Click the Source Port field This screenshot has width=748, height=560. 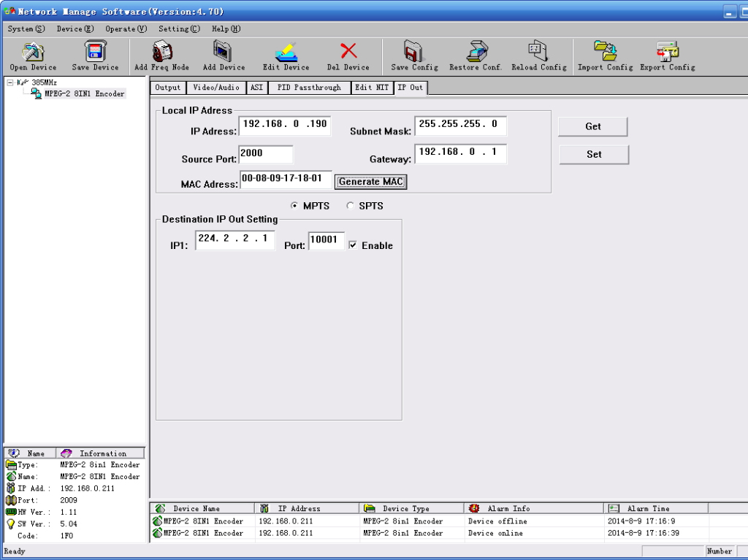click(266, 154)
